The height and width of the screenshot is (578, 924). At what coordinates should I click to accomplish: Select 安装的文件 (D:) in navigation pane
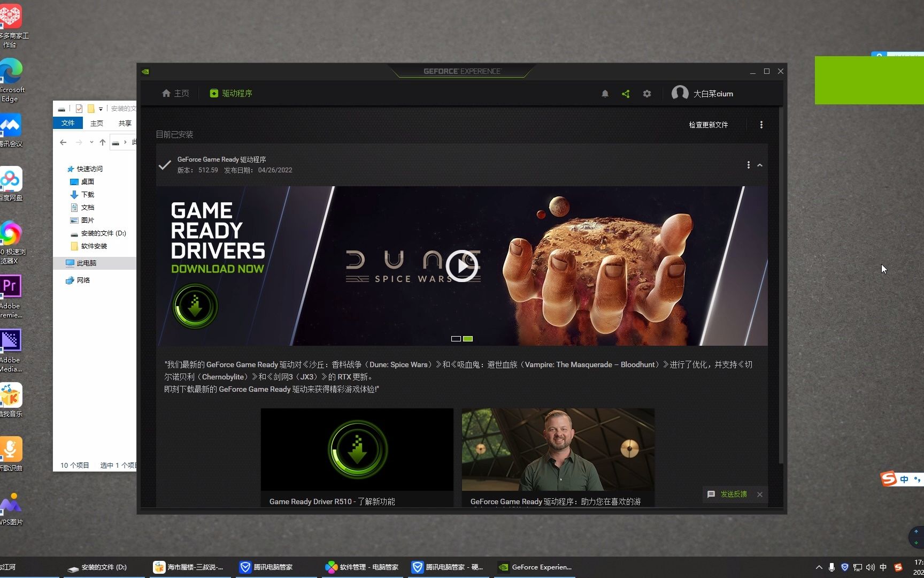pos(98,233)
